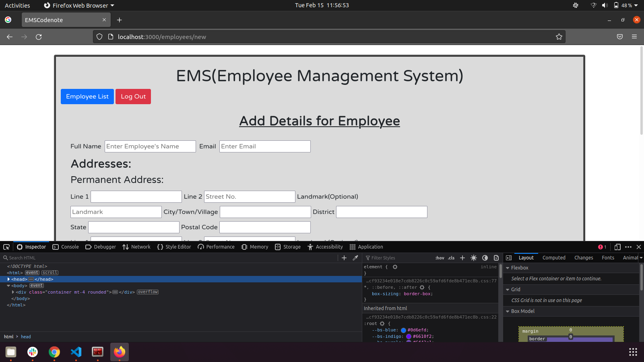Image resolution: width=644 pixels, height=362 pixels.
Task: Click the css:22 stylesheet source link
Action: [x=431, y=317]
